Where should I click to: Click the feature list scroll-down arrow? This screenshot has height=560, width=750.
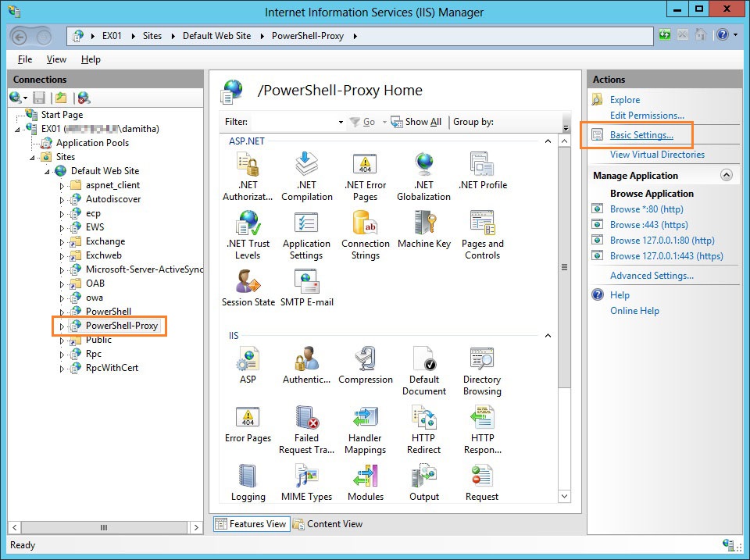[x=564, y=497]
